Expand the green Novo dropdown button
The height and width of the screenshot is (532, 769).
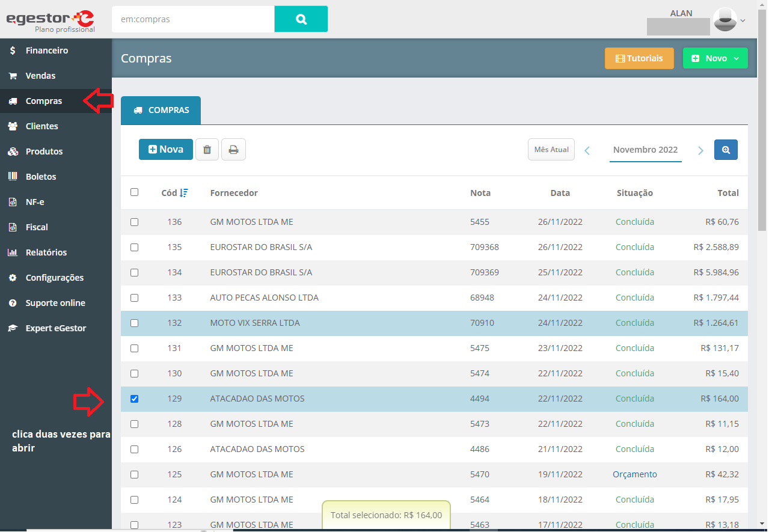point(715,58)
